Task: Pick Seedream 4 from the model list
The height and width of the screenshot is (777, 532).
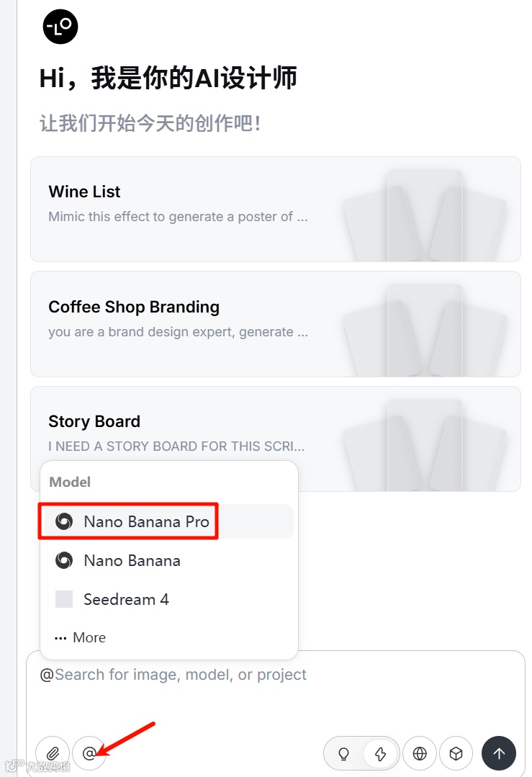Action: 126,599
